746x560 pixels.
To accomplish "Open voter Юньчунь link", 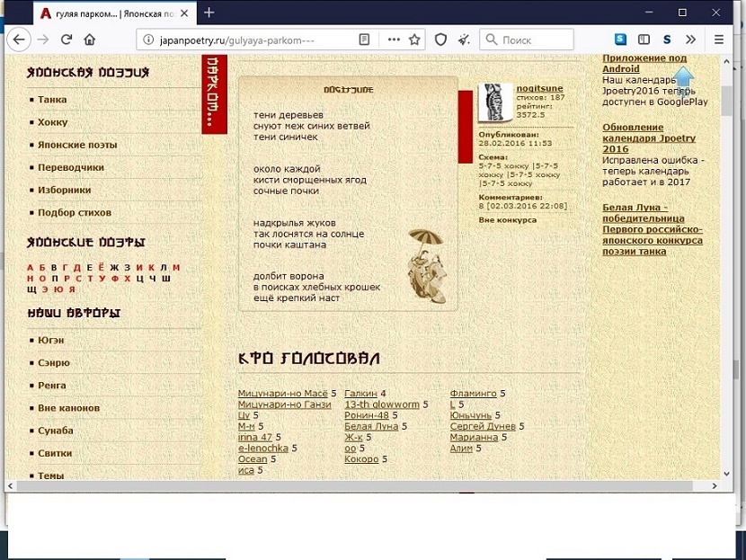I will [x=471, y=415].
